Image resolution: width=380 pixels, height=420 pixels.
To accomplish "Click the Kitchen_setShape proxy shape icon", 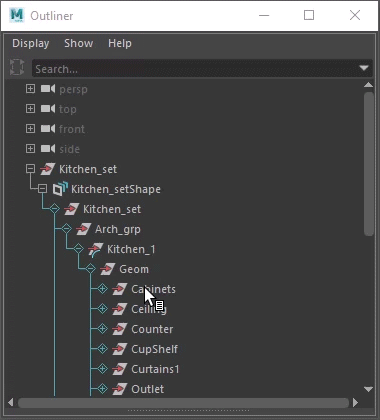I will point(60,189).
